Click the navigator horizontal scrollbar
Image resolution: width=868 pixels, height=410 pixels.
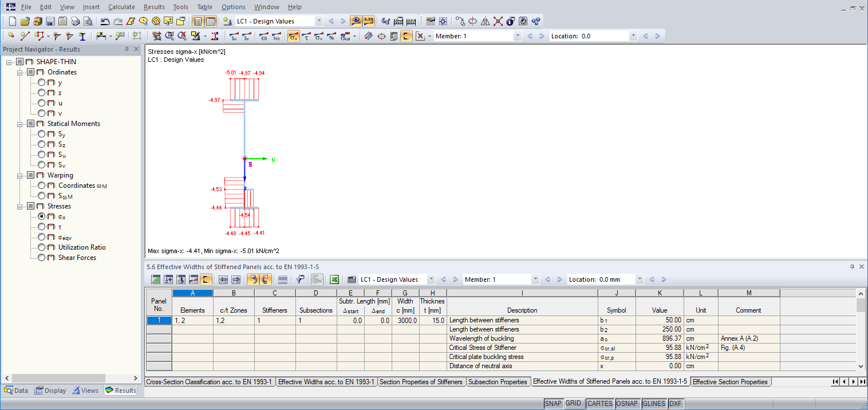(58, 379)
